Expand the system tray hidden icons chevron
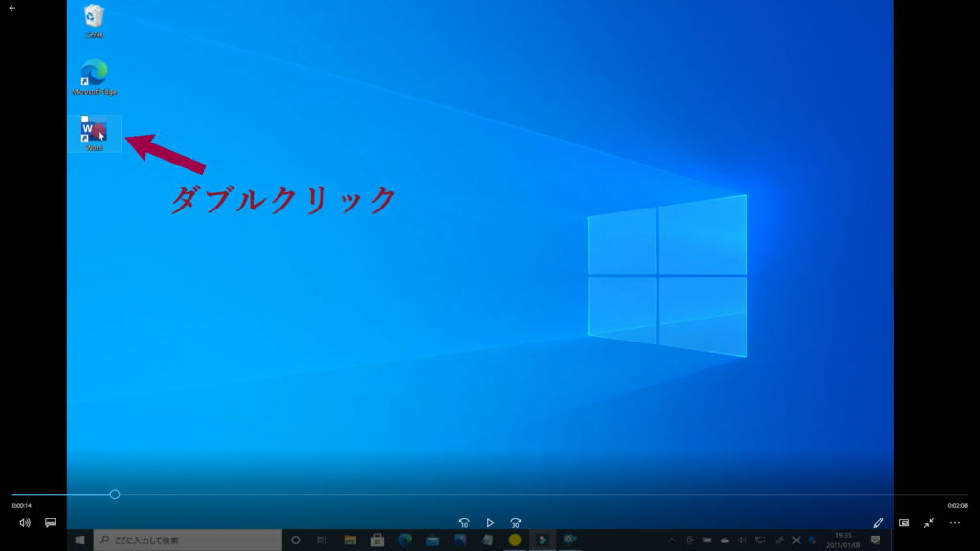The width and height of the screenshot is (980, 551). pos(672,540)
